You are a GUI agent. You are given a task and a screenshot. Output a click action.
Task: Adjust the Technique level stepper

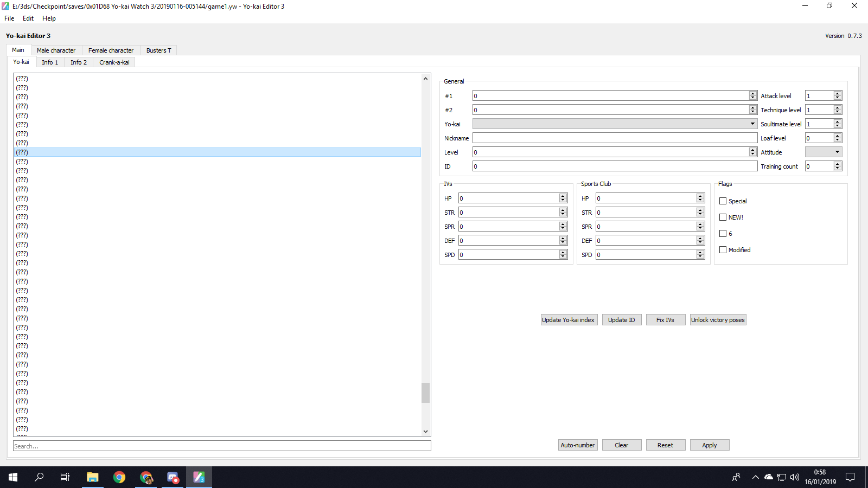(x=838, y=110)
